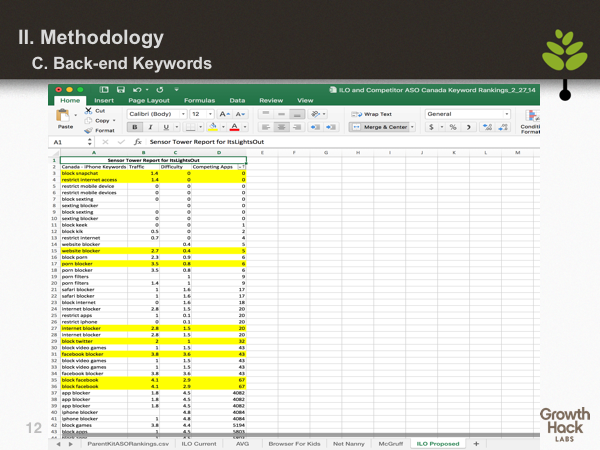Click the Undo arrow icon
The height and width of the screenshot is (450, 600).
[x=137, y=90]
